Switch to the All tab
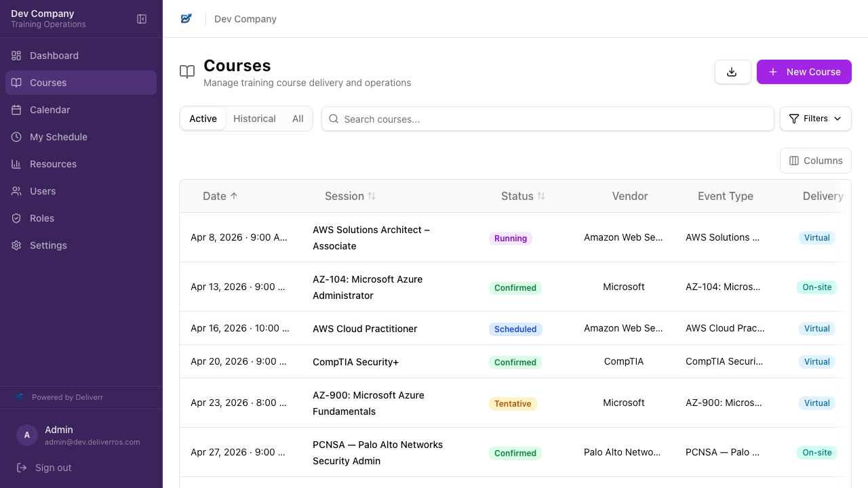Screen dimensions: 868x488 click(298, 119)
